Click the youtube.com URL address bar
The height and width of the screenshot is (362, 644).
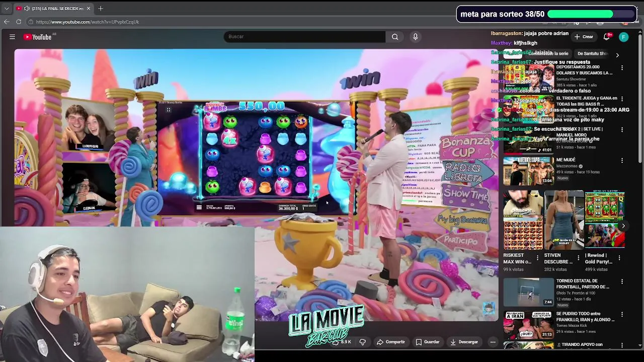88,22
